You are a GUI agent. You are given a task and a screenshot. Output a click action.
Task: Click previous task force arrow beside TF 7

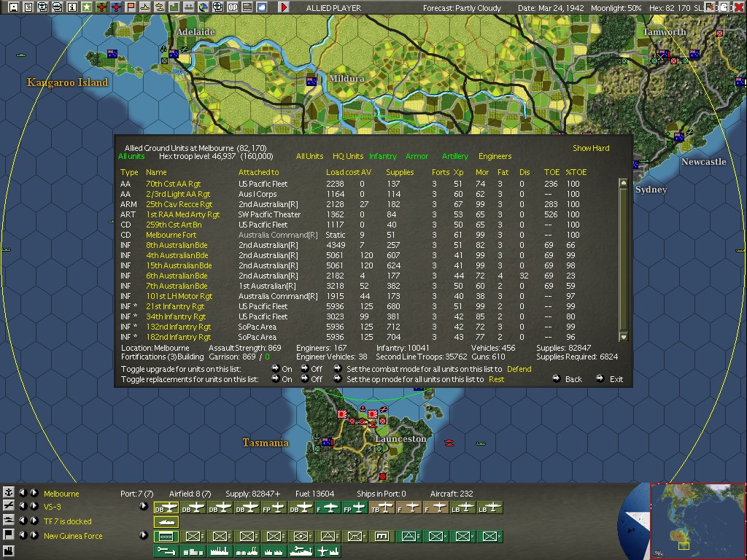23,521
